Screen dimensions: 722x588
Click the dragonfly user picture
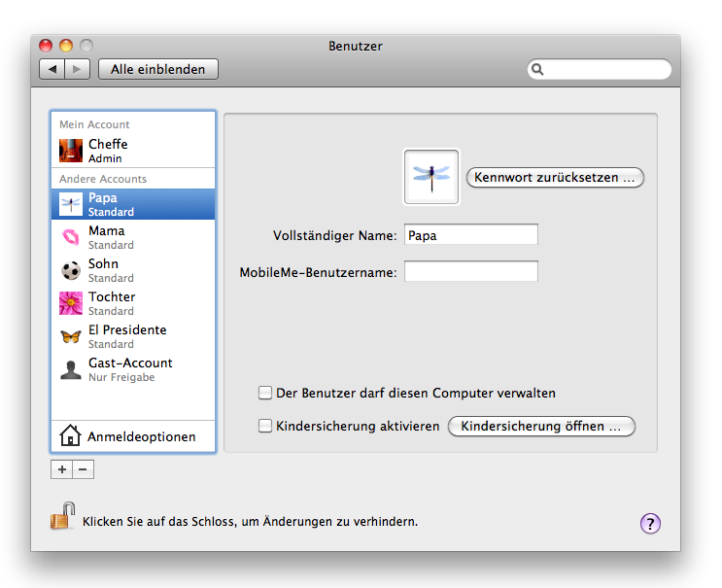click(431, 177)
